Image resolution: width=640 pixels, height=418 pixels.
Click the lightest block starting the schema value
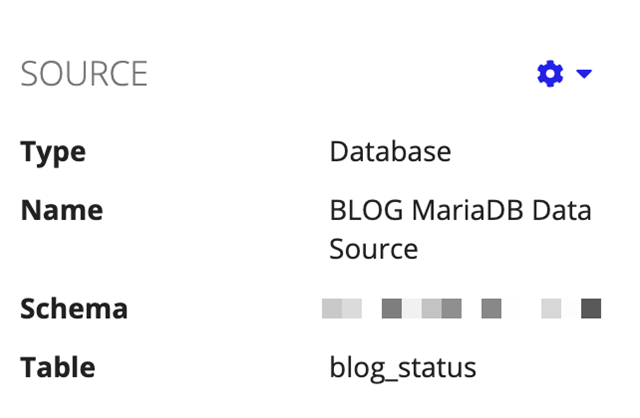click(334, 308)
